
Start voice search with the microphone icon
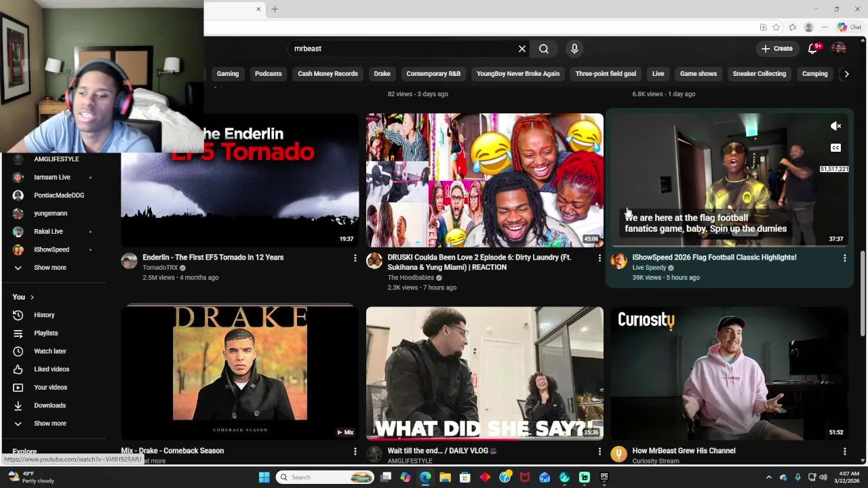574,49
